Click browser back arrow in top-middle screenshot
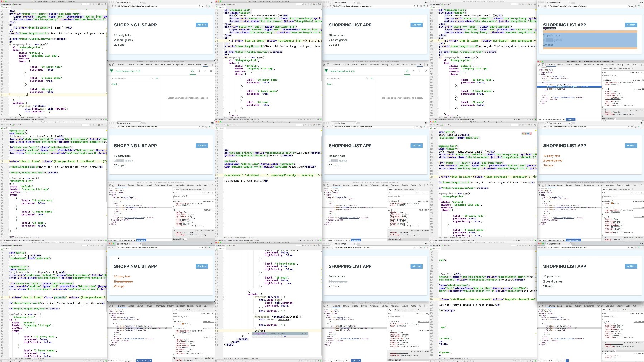644x362 pixels. coord(325,6)
